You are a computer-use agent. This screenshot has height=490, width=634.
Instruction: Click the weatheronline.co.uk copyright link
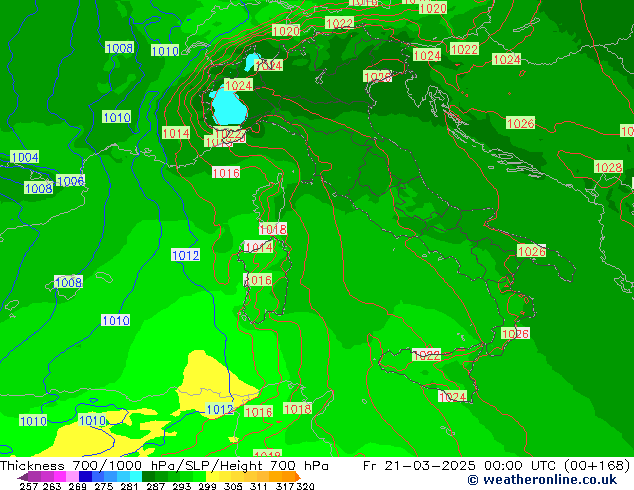click(542, 480)
